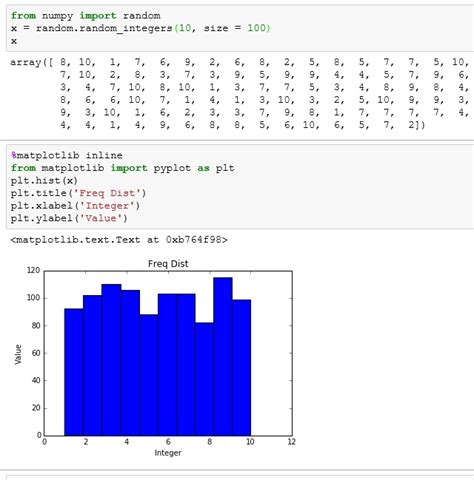Click the plt.hist(x) code line
Image resolution: width=474 pixels, height=480 pixels.
44,181
